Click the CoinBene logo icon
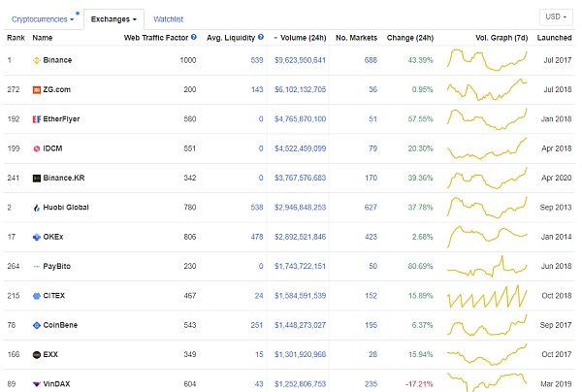This screenshot has height=392, width=582. point(36,325)
